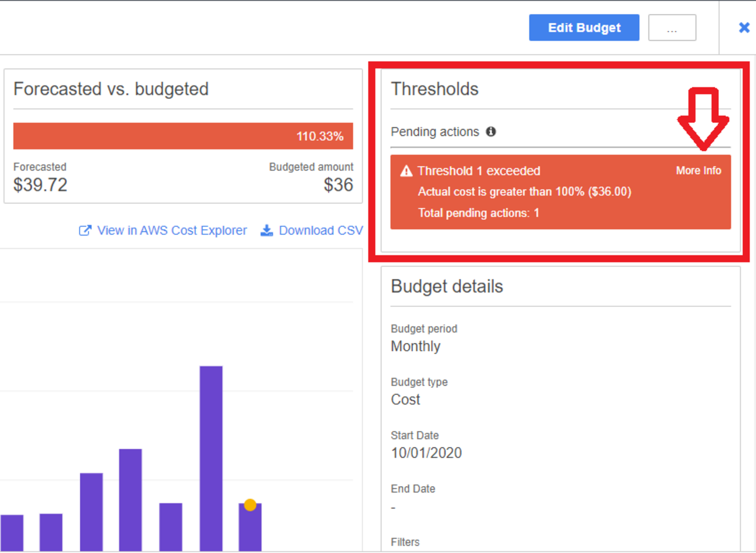Viewport: 756px width, 553px height.
Task: Click the external link icon for Cost Explorer
Action: pos(85,231)
